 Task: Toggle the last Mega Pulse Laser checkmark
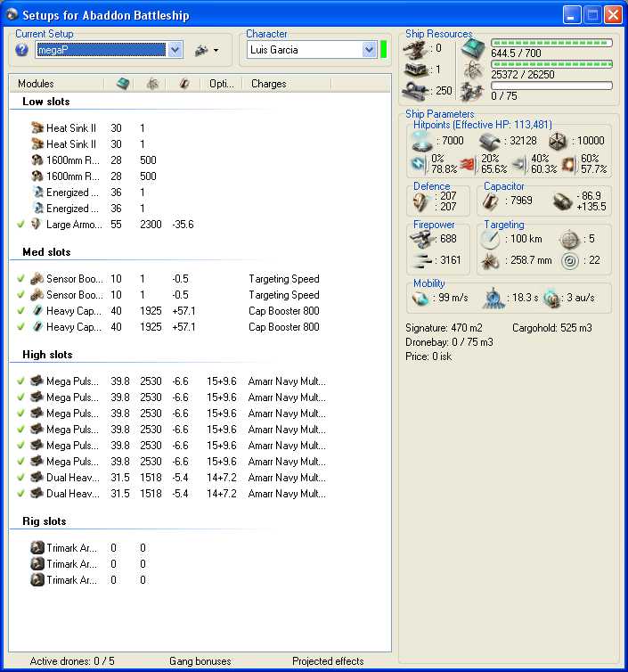(x=20, y=461)
